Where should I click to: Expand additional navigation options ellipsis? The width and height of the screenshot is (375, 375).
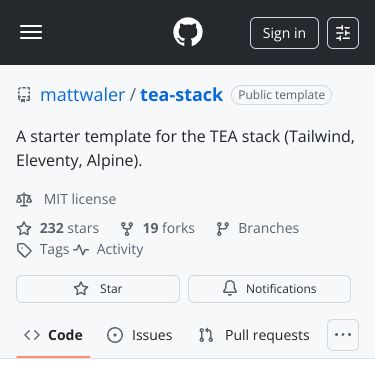[x=343, y=335]
